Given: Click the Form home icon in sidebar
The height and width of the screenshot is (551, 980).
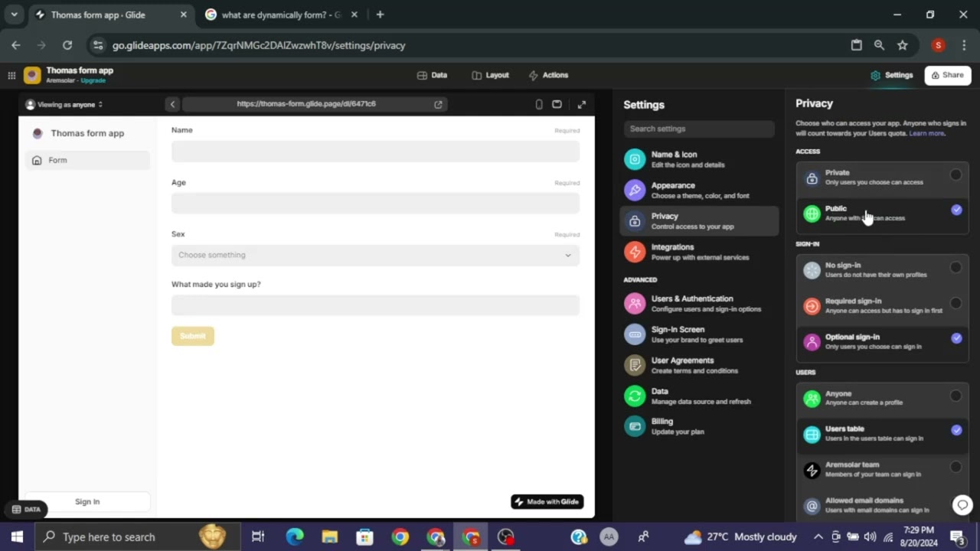Looking at the screenshot, I should (x=37, y=160).
